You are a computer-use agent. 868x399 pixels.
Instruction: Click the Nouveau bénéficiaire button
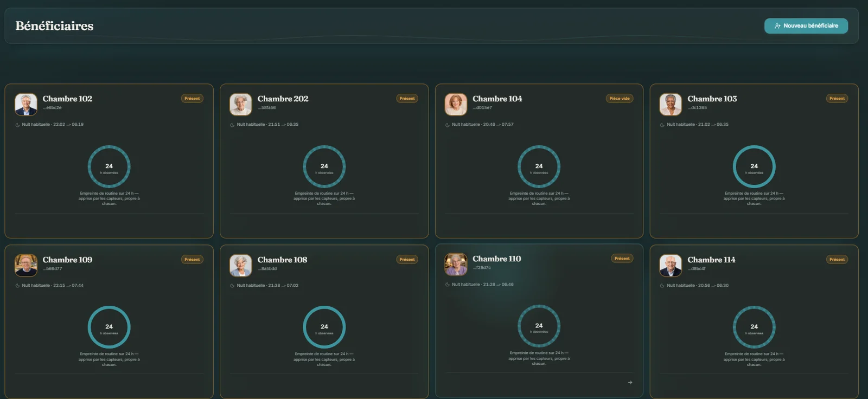click(x=806, y=25)
